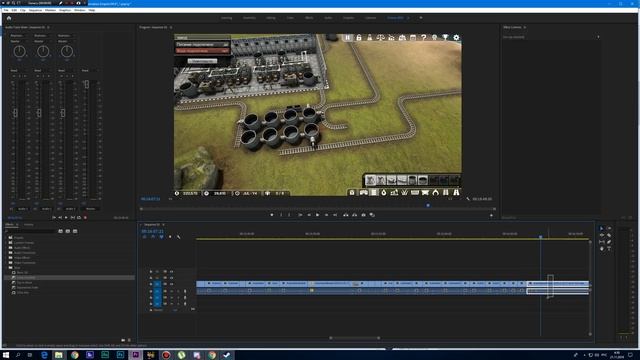Switch to the Editing workspace tab
Viewport: 640px width, 360px height.
(271, 18)
